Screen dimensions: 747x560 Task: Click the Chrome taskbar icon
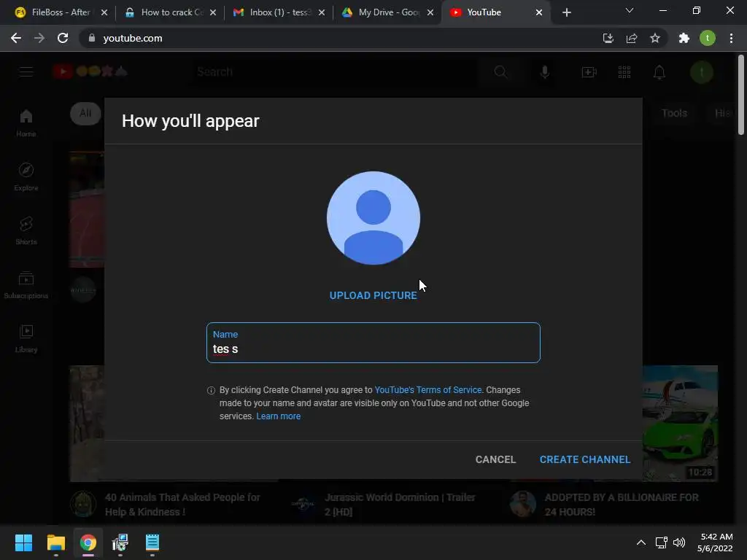click(x=88, y=542)
